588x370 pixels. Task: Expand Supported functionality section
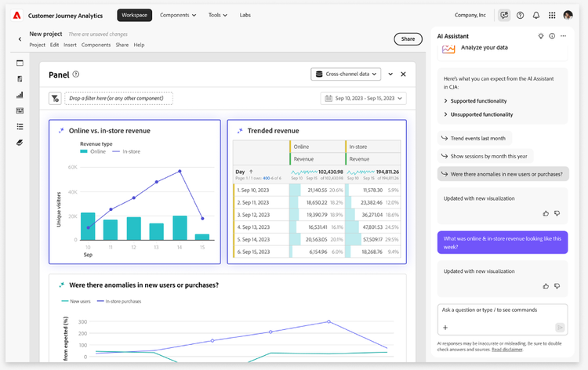477,100
